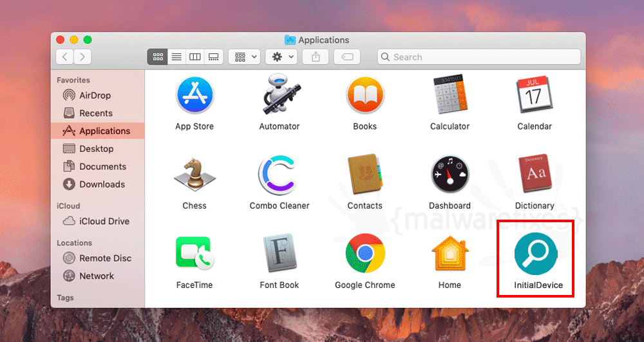Click the "Automator" label
The height and width of the screenshot is (342, 644).
point(279,126)
